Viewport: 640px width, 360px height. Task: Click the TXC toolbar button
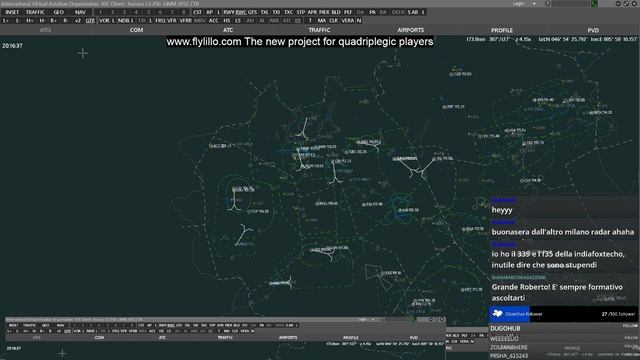[x=289, y=12]
